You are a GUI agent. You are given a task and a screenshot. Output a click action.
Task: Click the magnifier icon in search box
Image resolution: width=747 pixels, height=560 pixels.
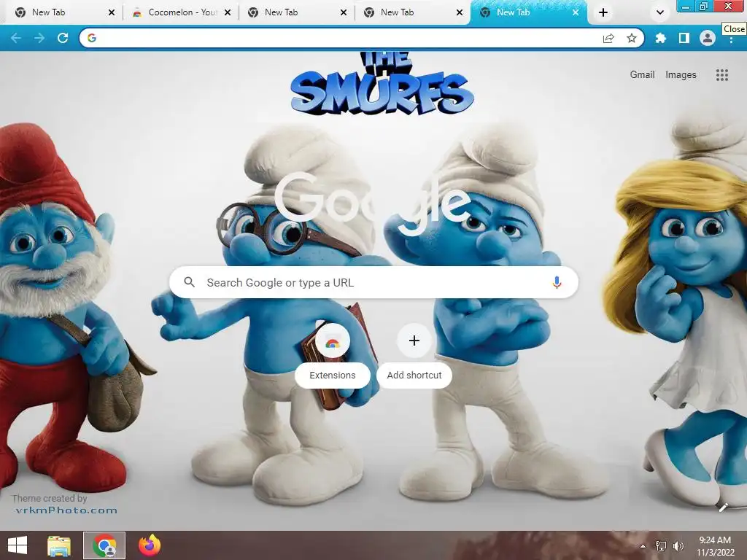coord(189,282)
